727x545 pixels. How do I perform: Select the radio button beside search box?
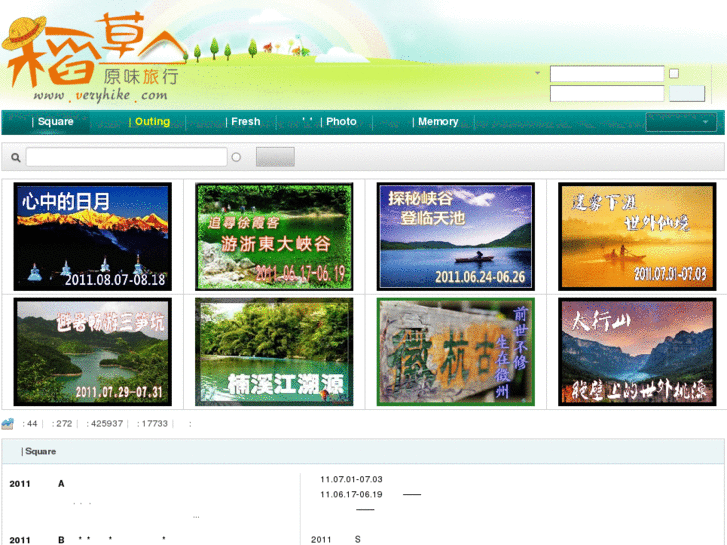tap(236, 157)
